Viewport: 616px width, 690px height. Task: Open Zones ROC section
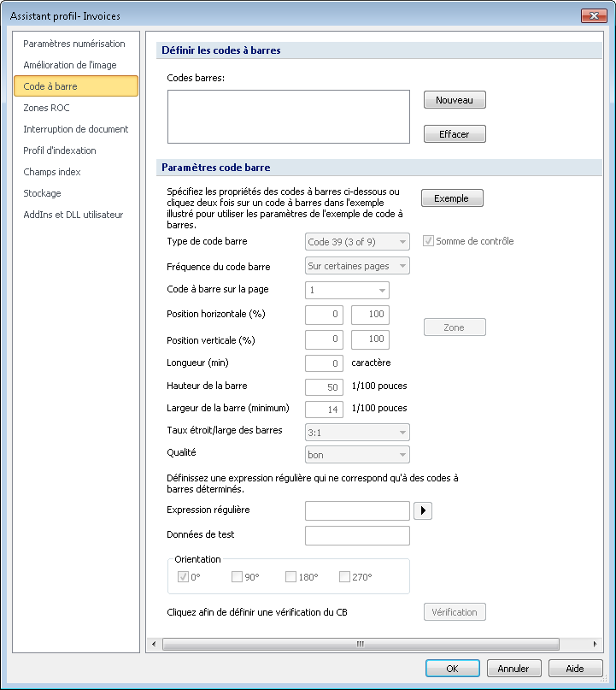[x=76, y=108]
